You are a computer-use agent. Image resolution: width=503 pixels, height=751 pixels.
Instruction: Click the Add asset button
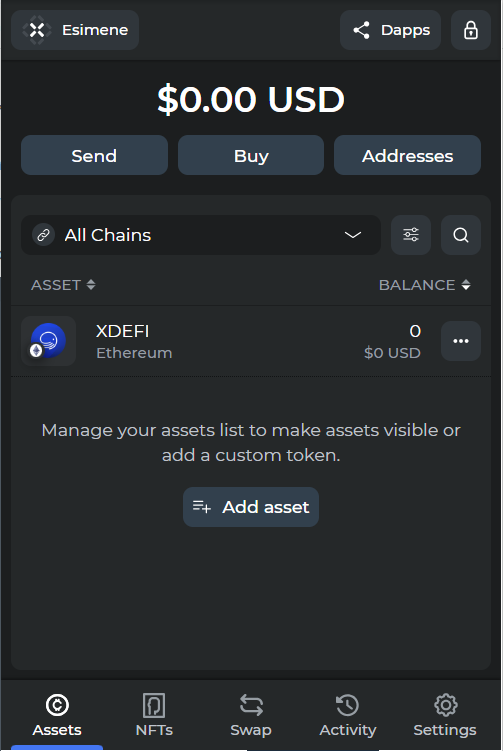click(251, 507)
